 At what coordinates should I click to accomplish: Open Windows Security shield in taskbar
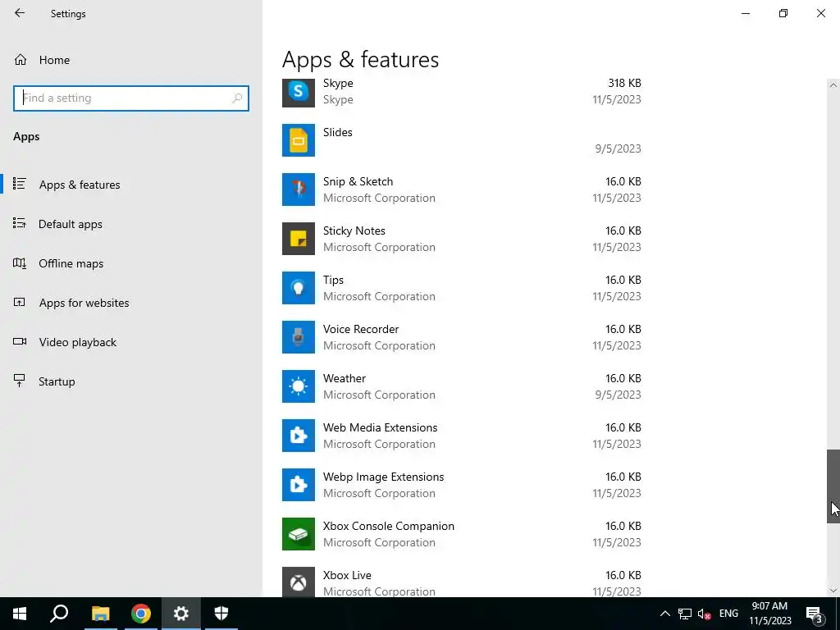pos(221,614)
